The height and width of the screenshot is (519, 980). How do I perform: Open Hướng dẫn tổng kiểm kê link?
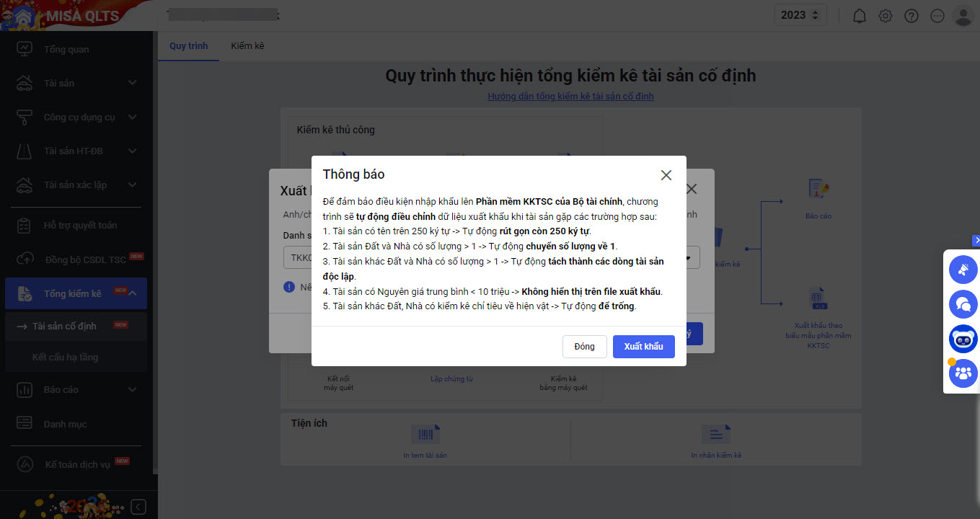pyautogui.click(x=570, y=97)
